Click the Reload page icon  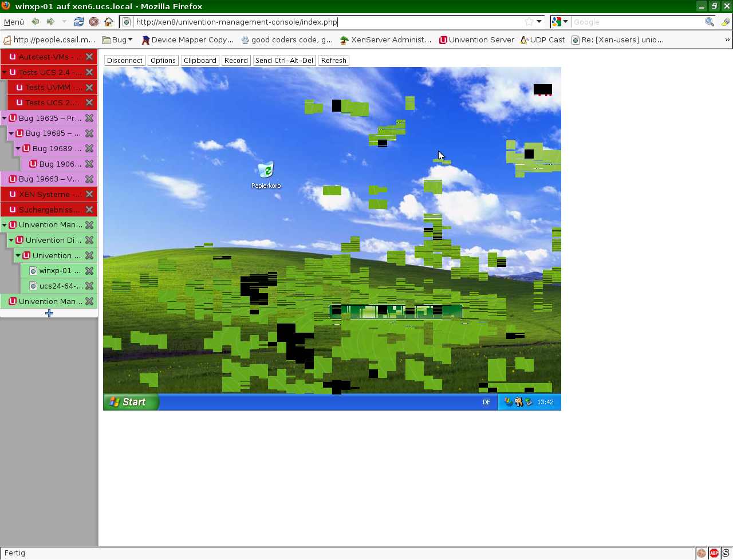tap(79, 22)
